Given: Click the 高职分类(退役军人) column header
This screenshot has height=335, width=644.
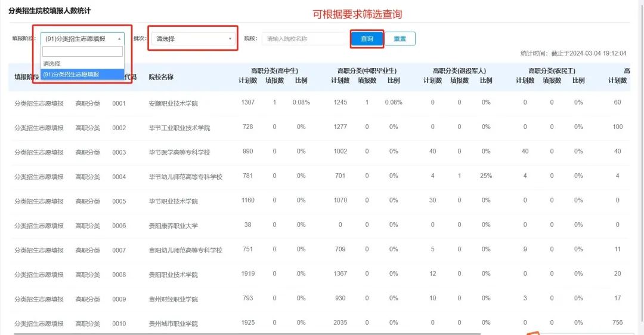Looking at the screenshot, I should pyautogui.click(x=459, y=71).
